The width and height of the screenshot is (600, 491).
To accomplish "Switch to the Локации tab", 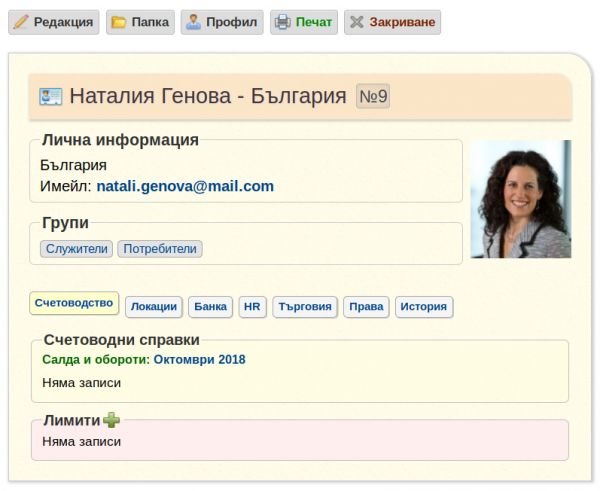I will pyautogui.click(x=154, y=307).
